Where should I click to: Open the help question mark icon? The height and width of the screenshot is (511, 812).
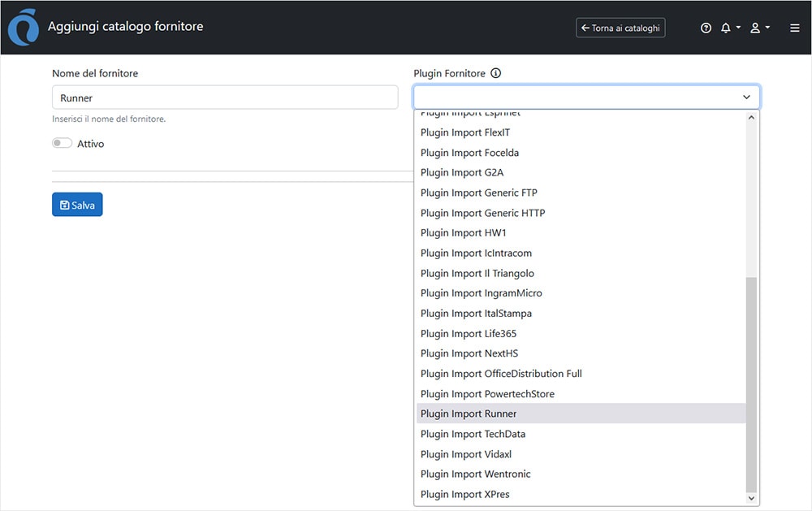tap(706, 28)
